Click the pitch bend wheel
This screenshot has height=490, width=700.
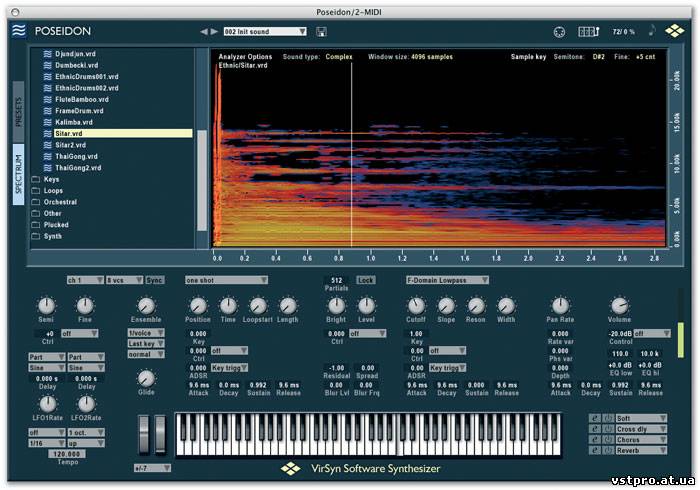144,435
